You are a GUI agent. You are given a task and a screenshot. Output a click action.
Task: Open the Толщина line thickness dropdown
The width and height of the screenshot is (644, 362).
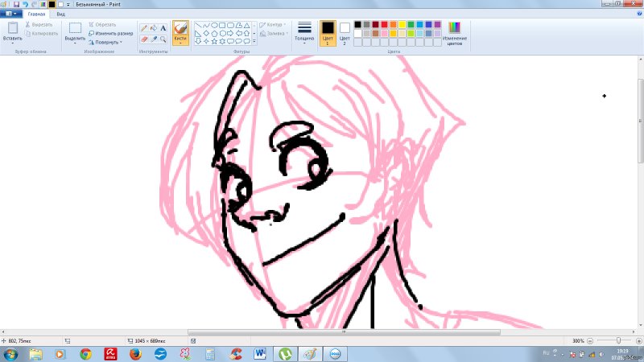[304, 32]
